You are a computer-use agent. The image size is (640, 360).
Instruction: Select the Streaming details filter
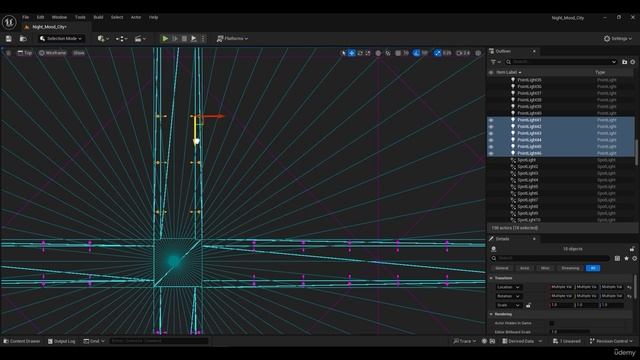[570, 268]
